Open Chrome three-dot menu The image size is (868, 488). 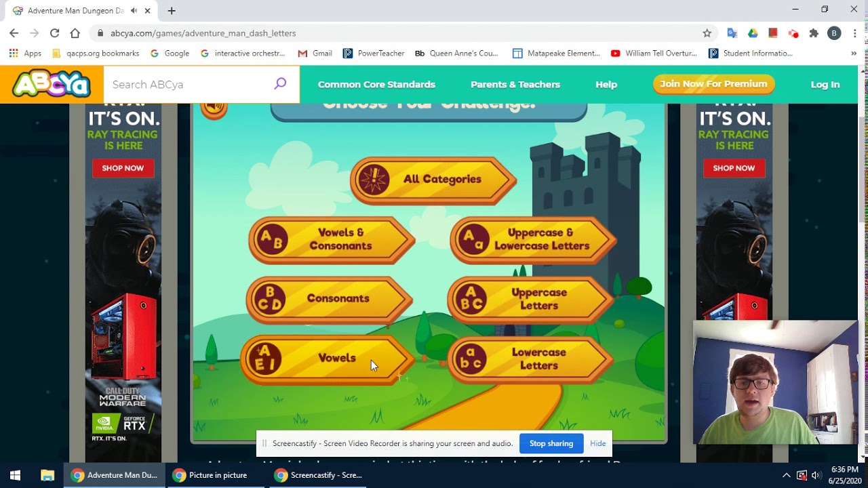854,33
